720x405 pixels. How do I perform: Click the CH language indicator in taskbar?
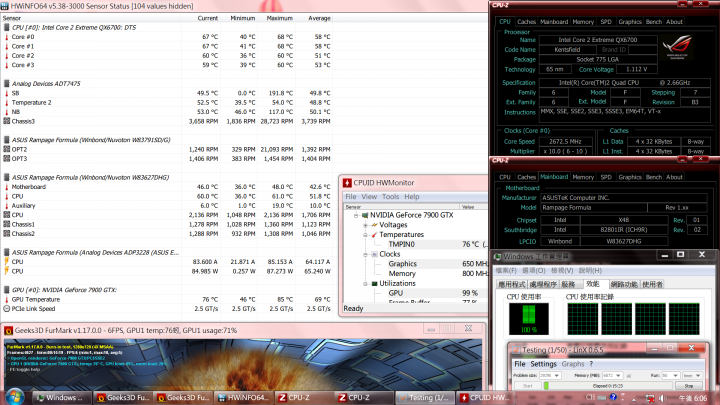[590, 398]
